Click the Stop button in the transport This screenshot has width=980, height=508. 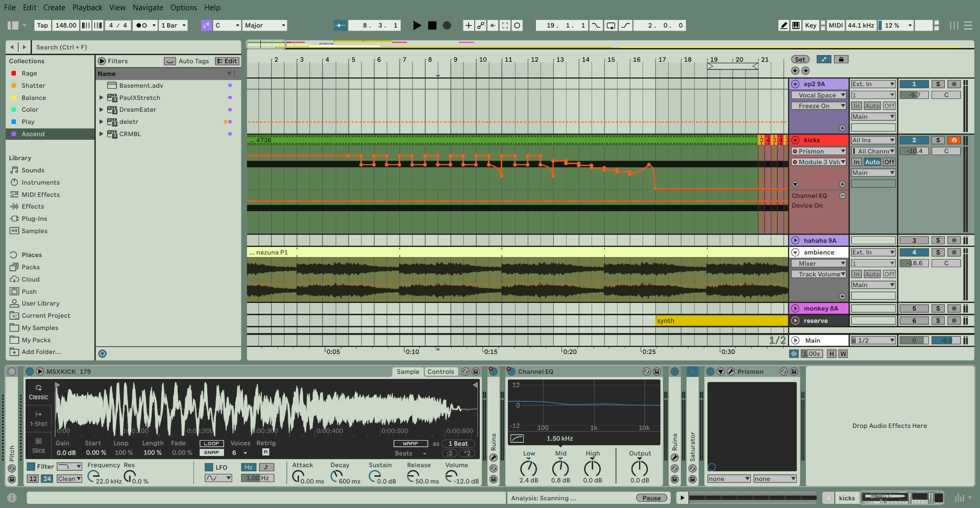[x=432, y=26]
